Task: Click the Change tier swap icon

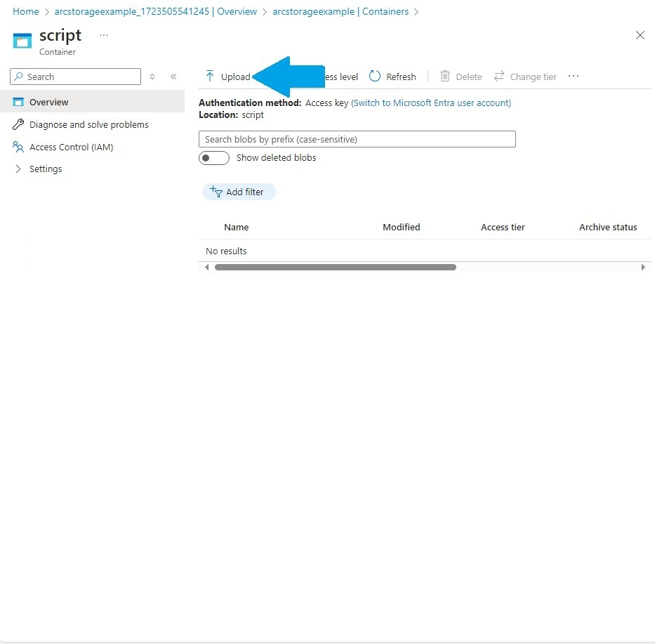Action: pyautogui.click(x=498, y=77)
